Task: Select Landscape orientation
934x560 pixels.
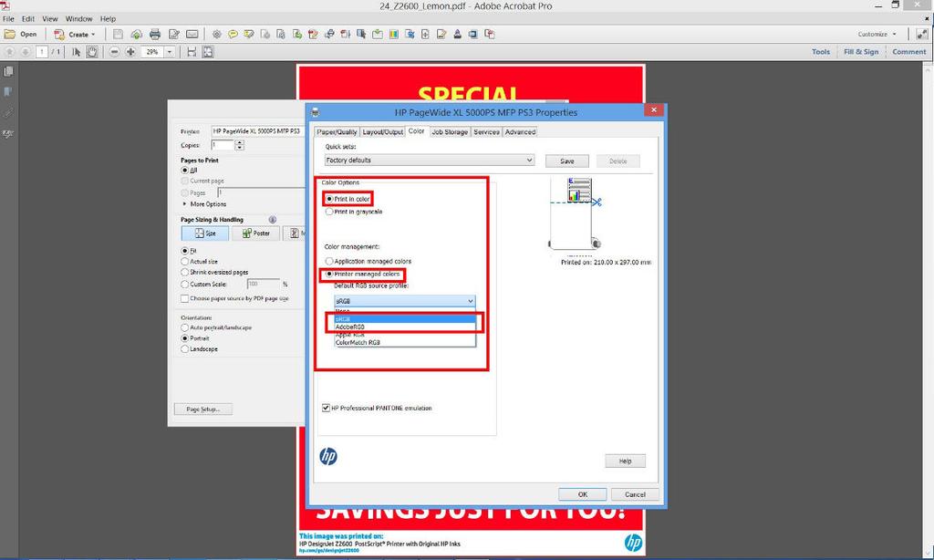Action: (184, 349)
